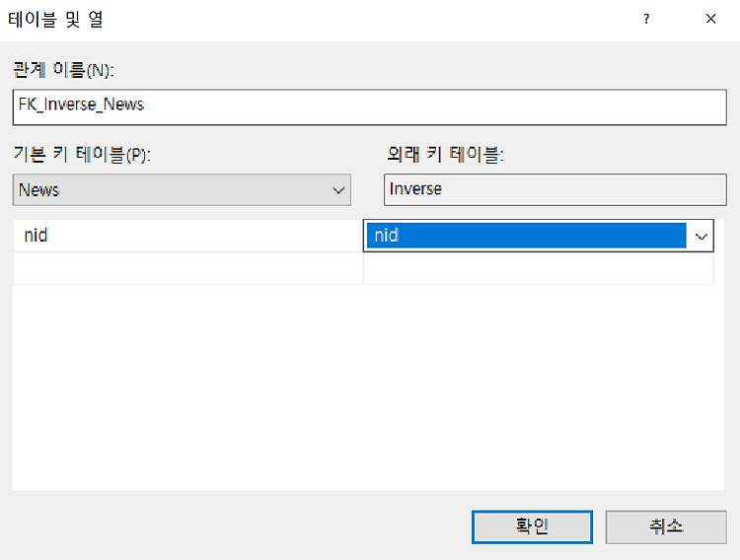This screenshot has height=560, width=740.
Task: Select the highlighted nid foreign key cell
Action: pos(526,236)
